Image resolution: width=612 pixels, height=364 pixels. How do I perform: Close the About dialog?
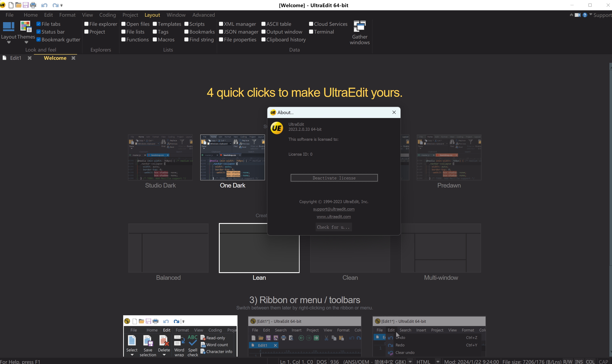(394, 112)
